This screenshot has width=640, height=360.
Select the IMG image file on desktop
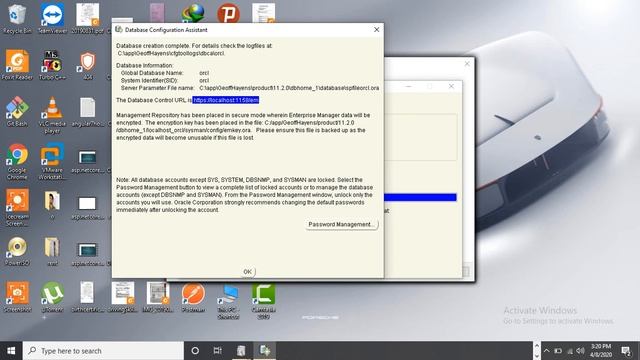point(158,297)
